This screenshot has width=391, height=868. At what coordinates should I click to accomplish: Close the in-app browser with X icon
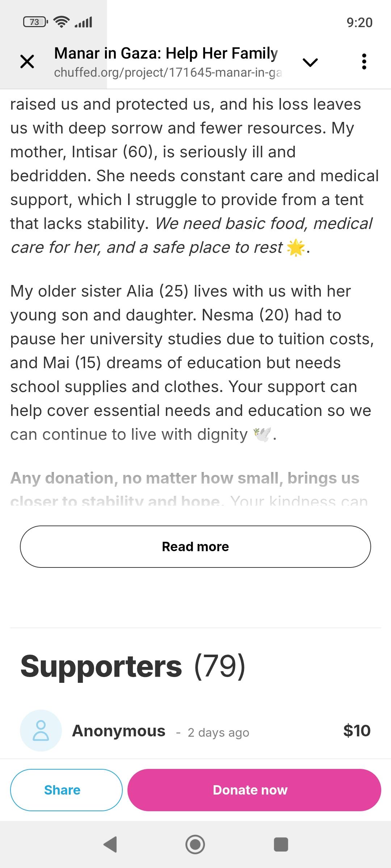pyautogui.click(x=27, y=61)
